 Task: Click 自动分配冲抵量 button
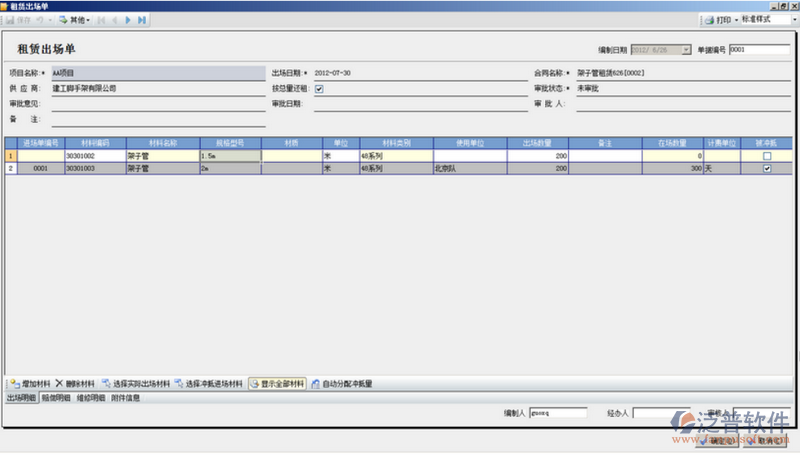342,384
